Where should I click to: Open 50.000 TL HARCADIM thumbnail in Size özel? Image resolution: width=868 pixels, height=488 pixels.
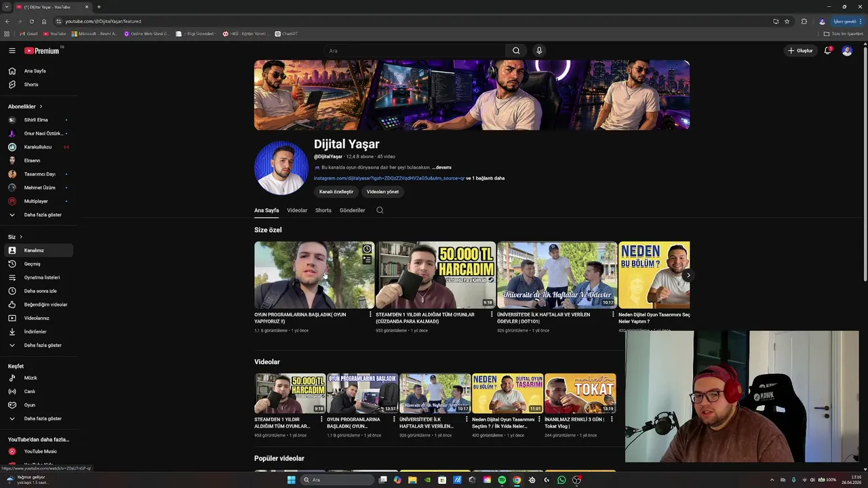click(436, 274)
